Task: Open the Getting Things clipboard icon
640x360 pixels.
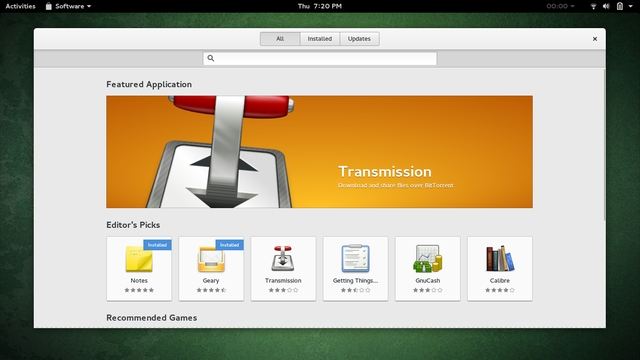Action: 355,258
